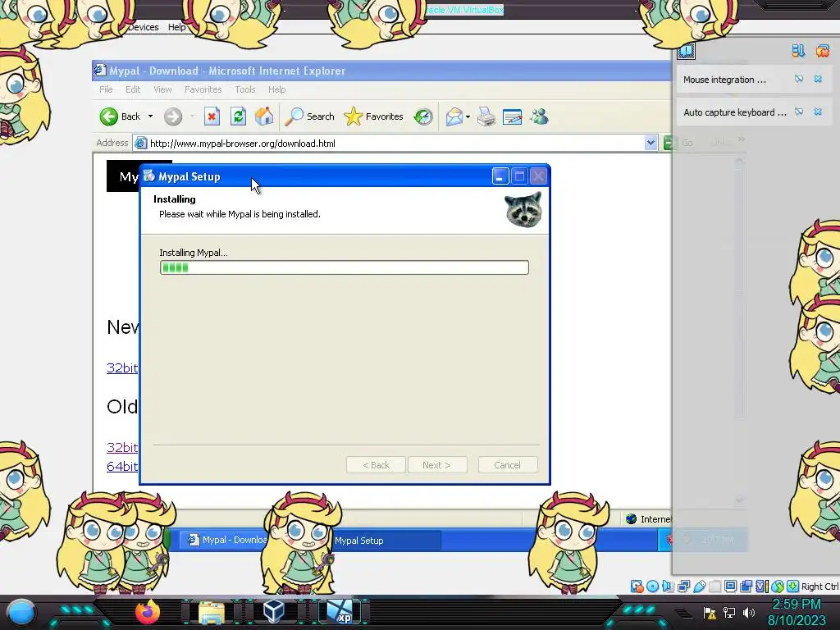Click the 64bit download link
The image size is (840, 630).
pyautogui.click(x=122, y=466)
